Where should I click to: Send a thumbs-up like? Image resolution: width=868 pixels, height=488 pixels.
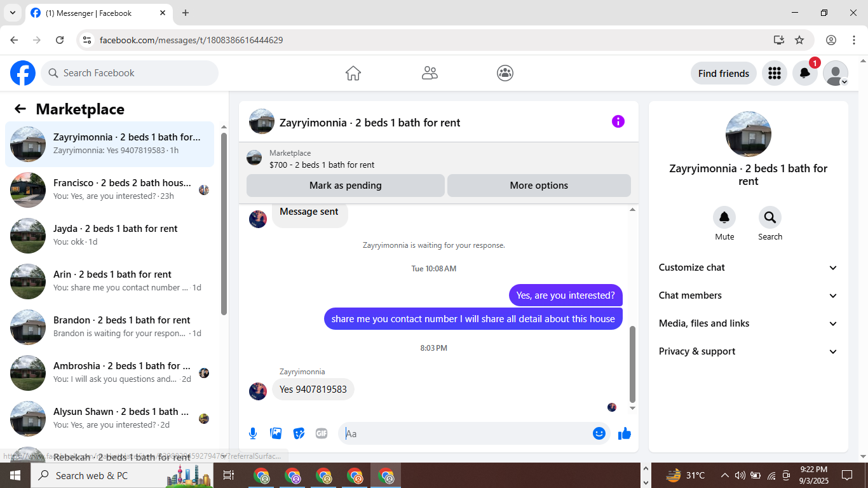point(625,433)
